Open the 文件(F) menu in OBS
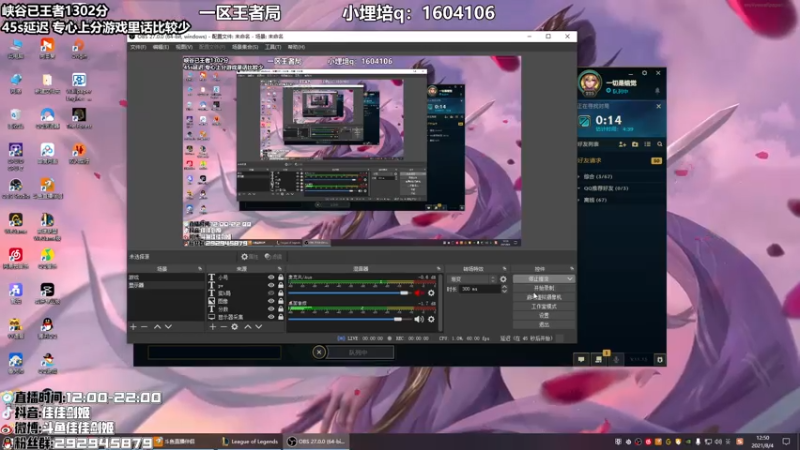Viewport: 800px width, 450px height. click(138, 47)
